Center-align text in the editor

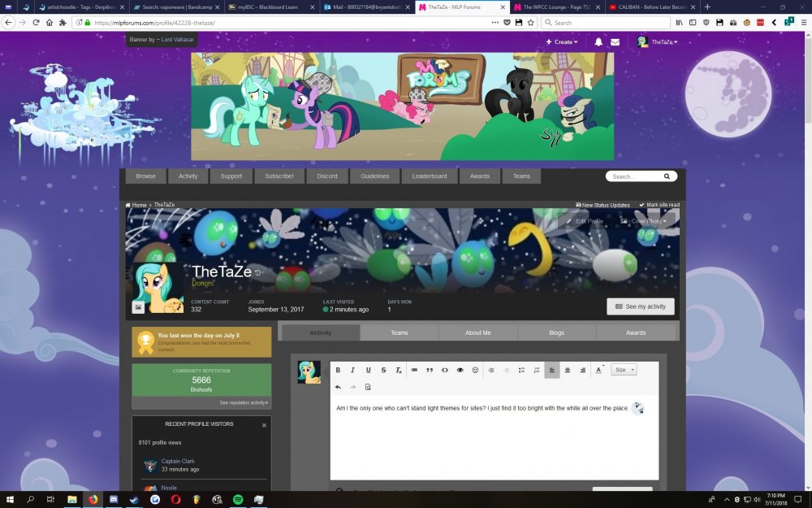(568, 370)
